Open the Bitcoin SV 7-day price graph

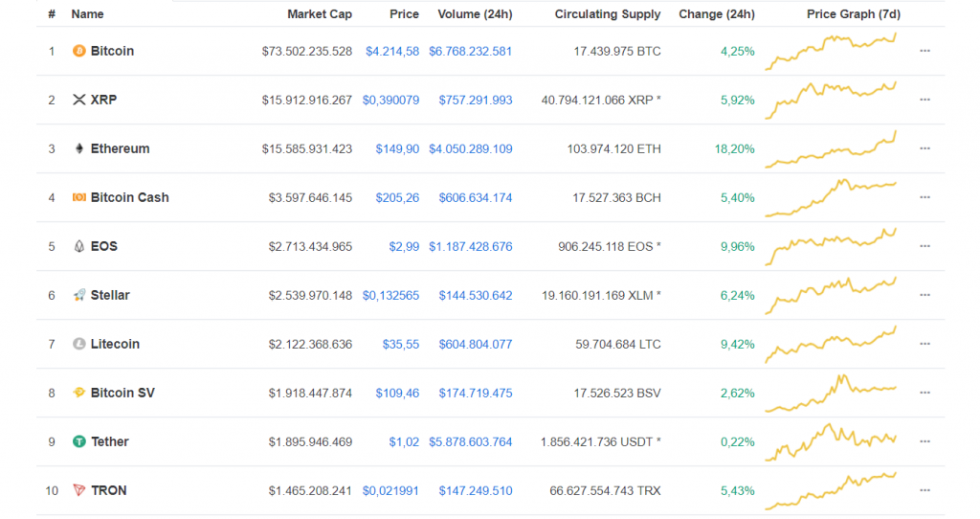tap(832, 393)
